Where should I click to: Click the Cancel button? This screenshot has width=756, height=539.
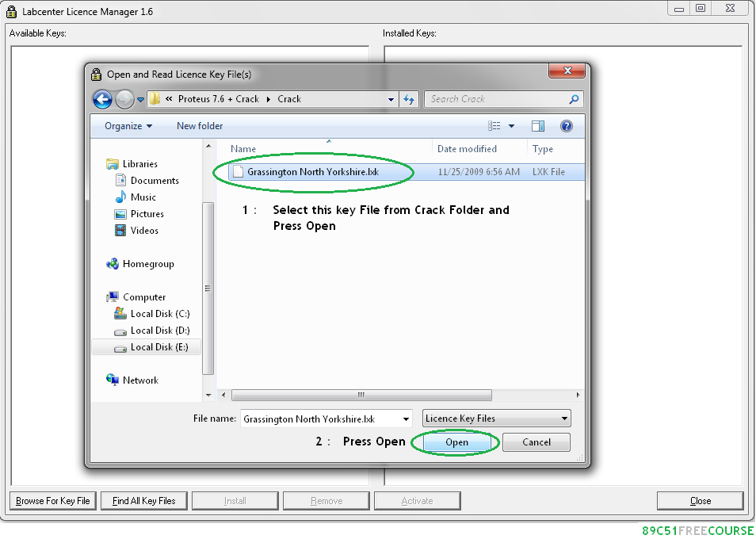536,442
